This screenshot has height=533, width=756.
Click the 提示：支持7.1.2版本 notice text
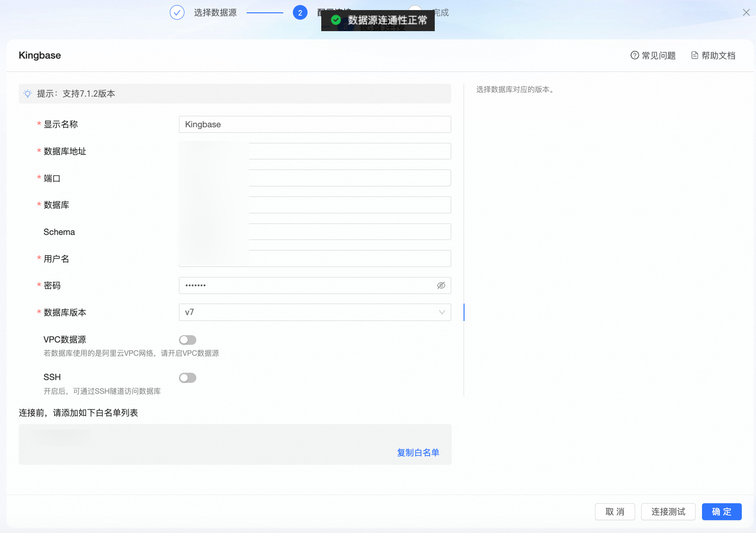[76, 93]
